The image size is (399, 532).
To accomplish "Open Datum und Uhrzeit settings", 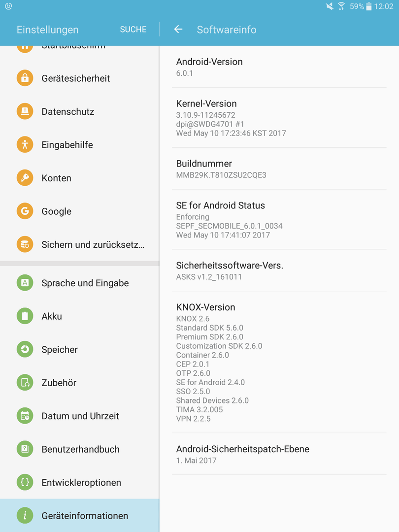I will click(x=79, y=416).
